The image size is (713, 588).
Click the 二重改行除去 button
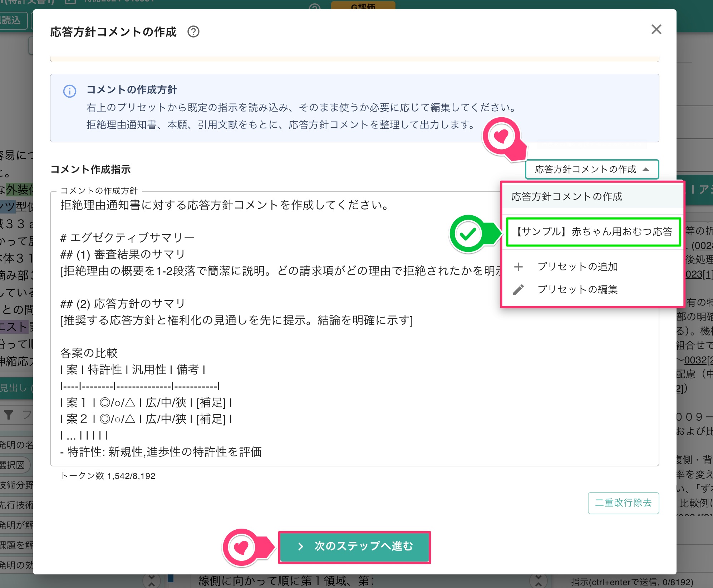[623, 503]
